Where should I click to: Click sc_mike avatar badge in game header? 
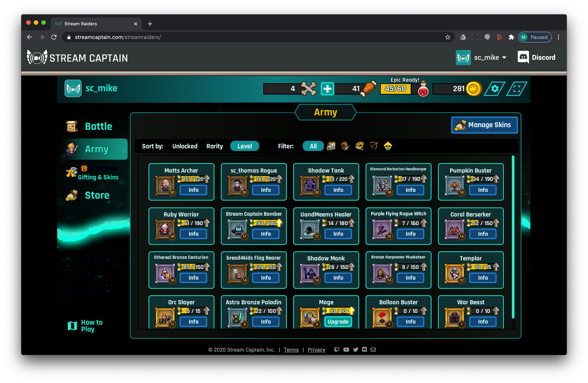point(73,89)
